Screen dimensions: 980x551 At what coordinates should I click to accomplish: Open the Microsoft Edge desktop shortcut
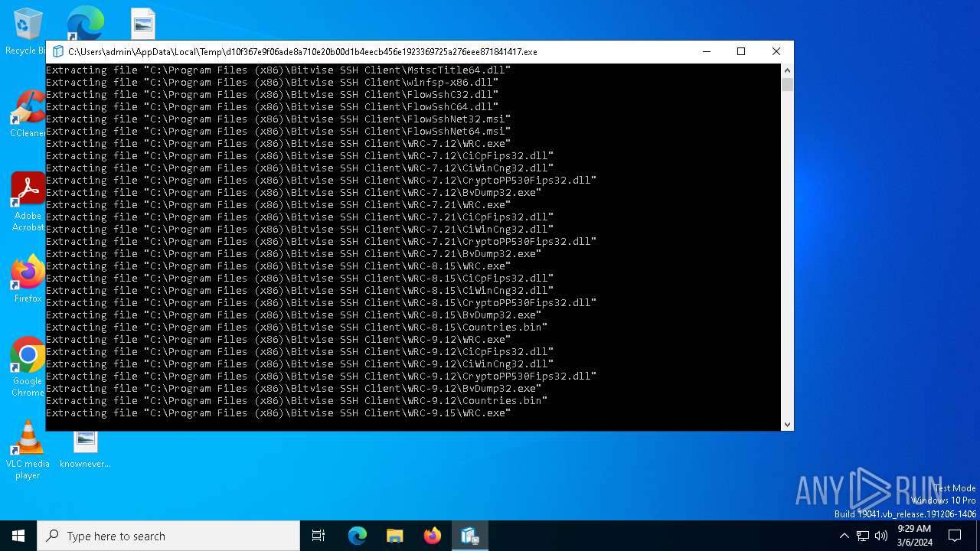click(85, 24)
